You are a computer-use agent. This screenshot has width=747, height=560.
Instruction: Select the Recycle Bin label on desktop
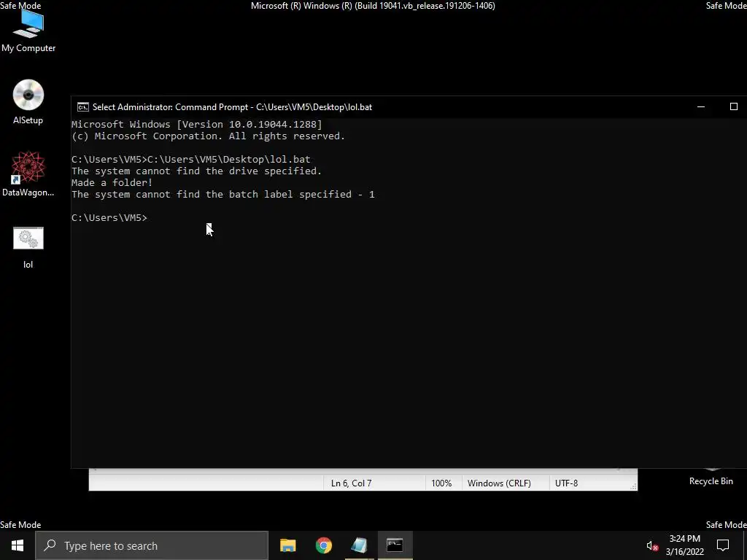coord(711,481)
